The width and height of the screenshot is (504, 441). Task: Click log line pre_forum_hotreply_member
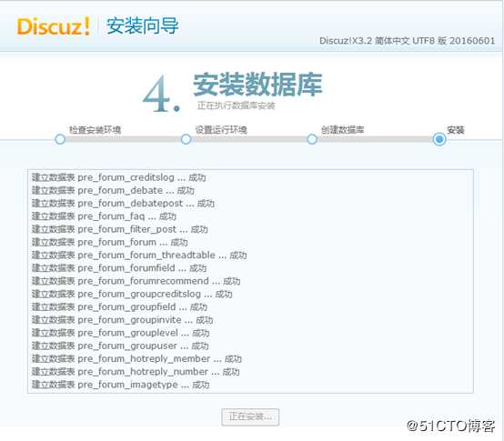(136, 359)
